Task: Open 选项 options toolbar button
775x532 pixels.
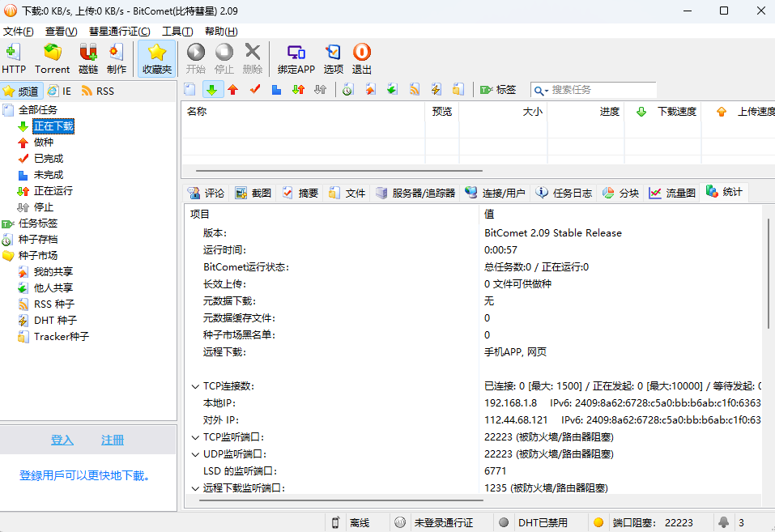Action: (x=333, y=58)
